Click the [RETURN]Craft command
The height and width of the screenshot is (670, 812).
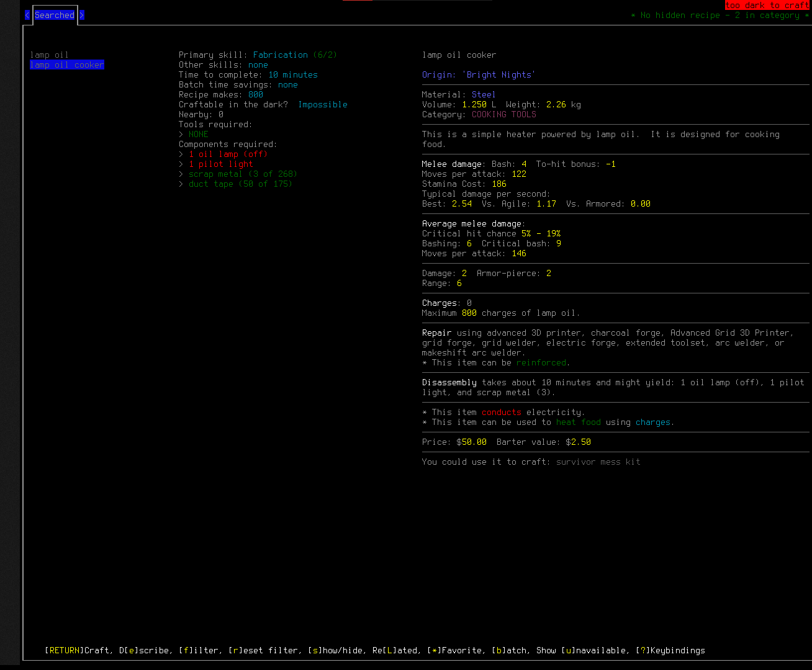(x=77, y=650)
